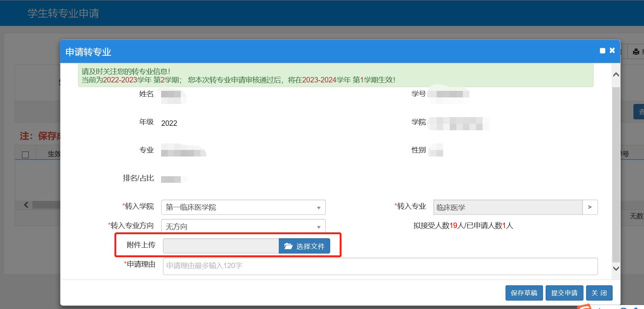This screenshot has height=309, width=644.
Task: Click the background table horizontal scrollbar
Action: (x=47, y=205)
